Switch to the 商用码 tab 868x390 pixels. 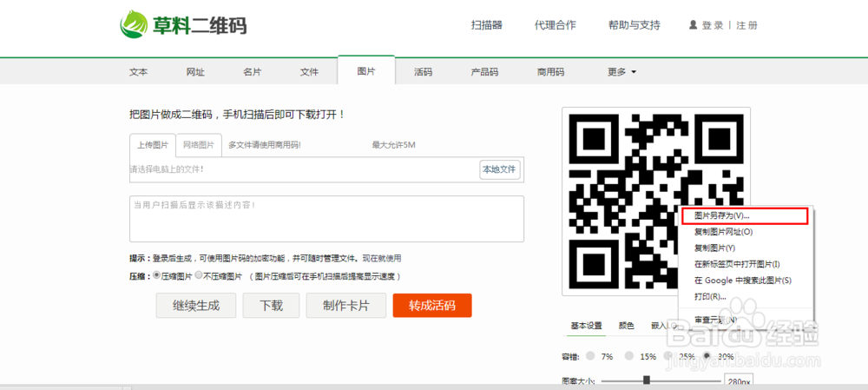click(550, 72)
